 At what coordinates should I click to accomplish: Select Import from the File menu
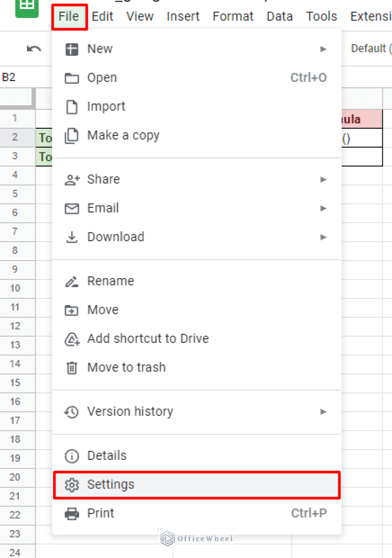click(106, 107)
